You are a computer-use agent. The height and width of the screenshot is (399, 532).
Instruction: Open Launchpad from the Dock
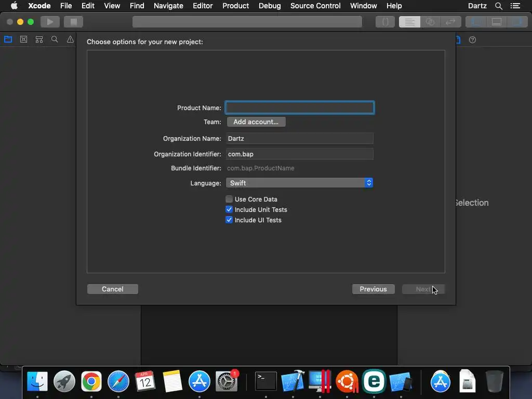pos(64,381)
